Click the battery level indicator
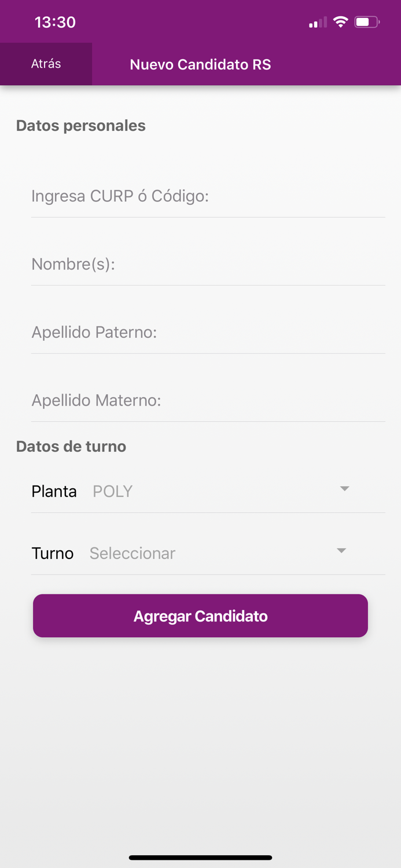Viewport: 401px width, 868px height. pyautogui.click(x=365, y=21)
